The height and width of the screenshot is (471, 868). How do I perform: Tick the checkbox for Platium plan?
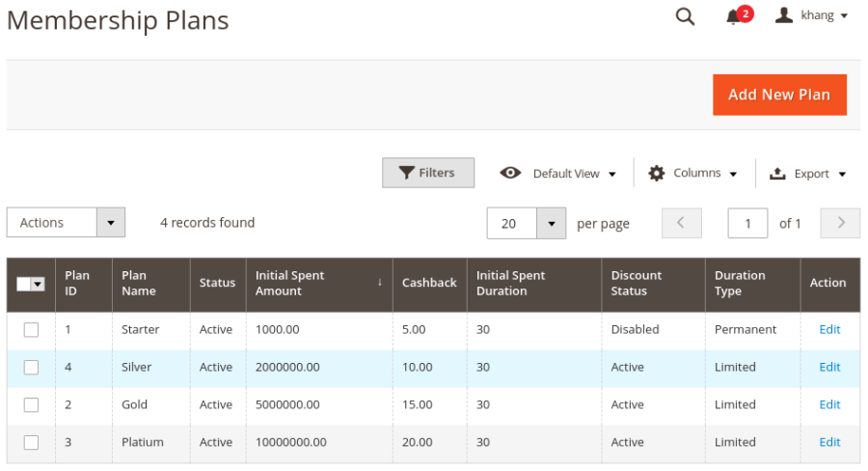(x=31, y=443)
